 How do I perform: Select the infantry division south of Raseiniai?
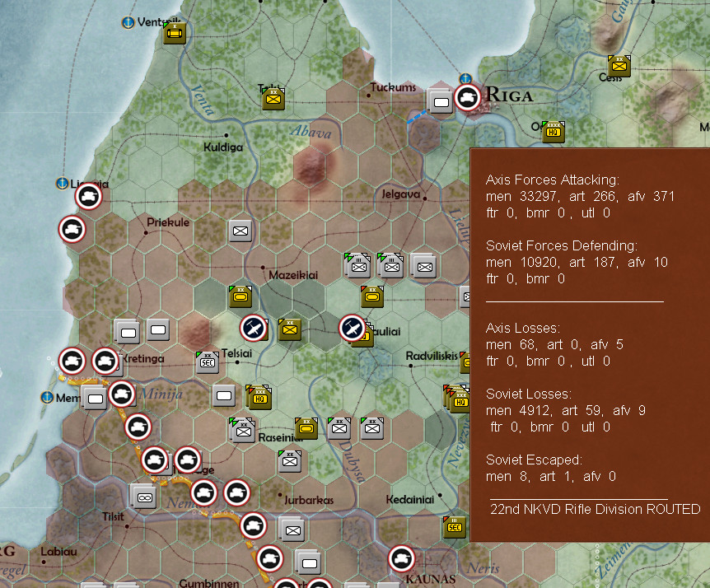coord(290,461)
